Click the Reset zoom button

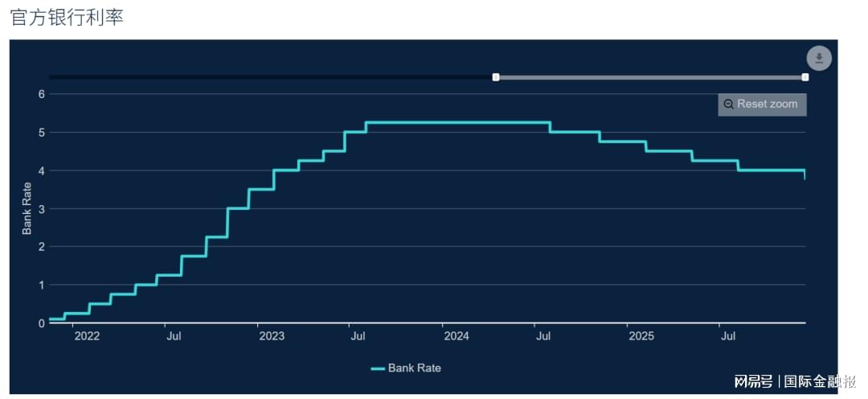click(762, 105)
